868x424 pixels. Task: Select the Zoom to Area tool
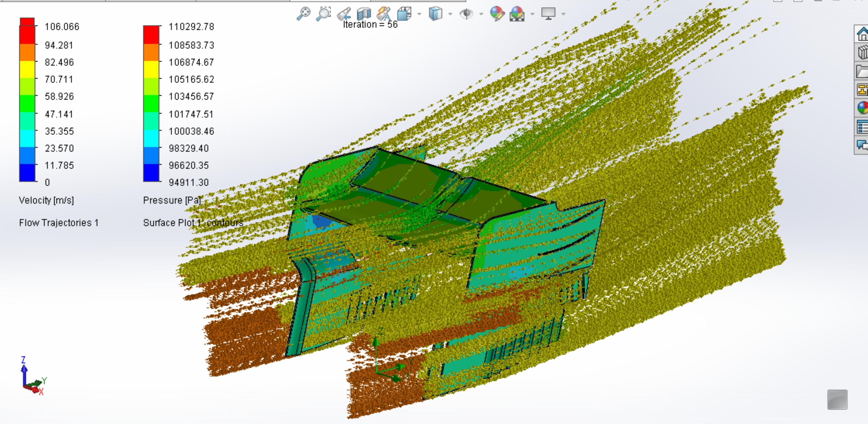[324, 13]
